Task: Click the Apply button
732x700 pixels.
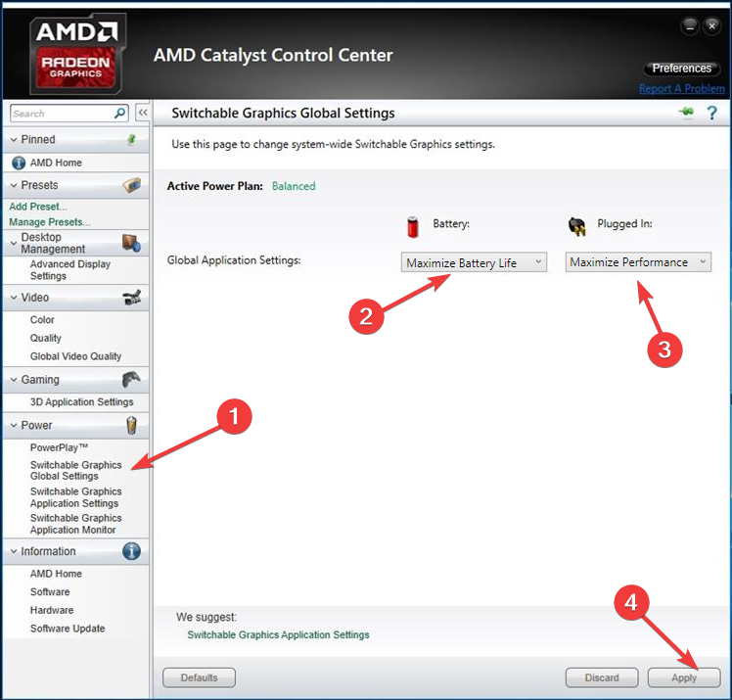Action: pyautogui.click(x=684, y=677)
